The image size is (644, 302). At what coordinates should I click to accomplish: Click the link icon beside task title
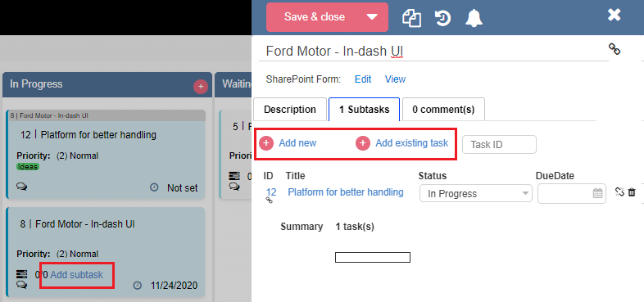click(x=615, y=49)
